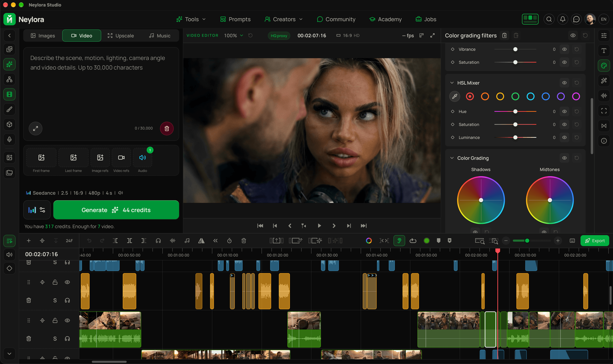This screenshot has width=613, height=364.
Task: Click the HSL Mixer eyedropper tool
Action: [455, 96]
